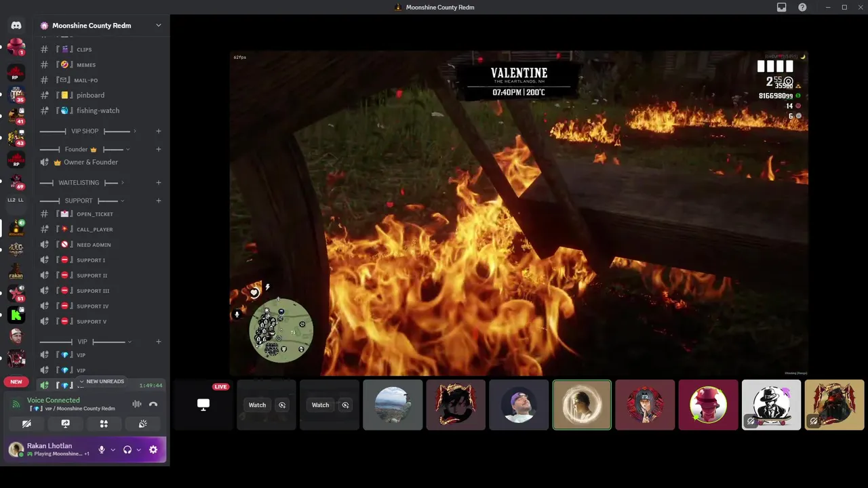Viewport: 868px width, 488px height.
Task: Create channel in VIP category
Action: 159,342
